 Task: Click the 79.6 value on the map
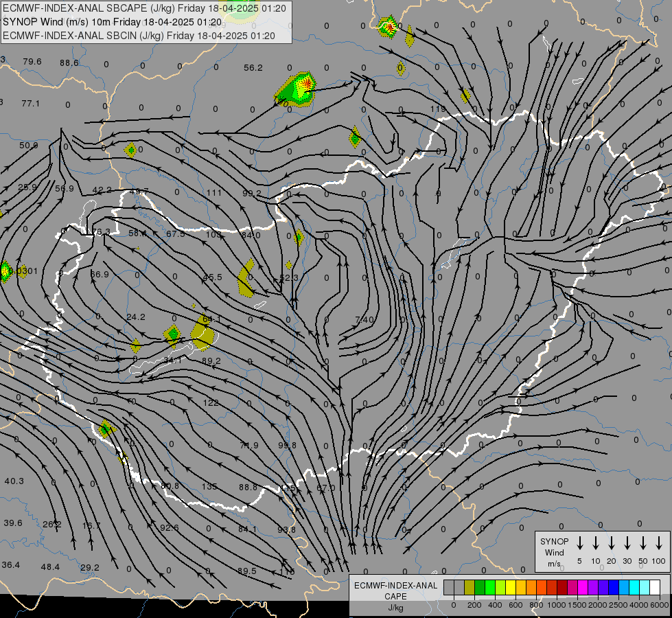(x=32, y=62)
